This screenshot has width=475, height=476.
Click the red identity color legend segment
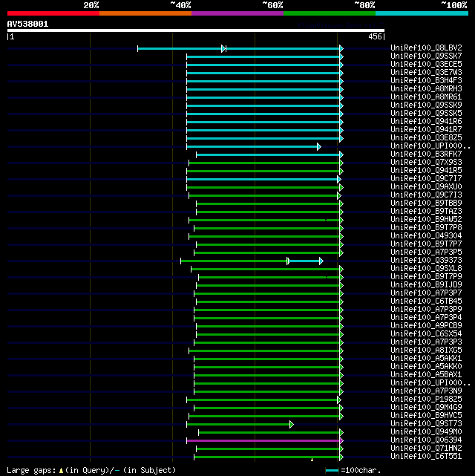(53, 13)
